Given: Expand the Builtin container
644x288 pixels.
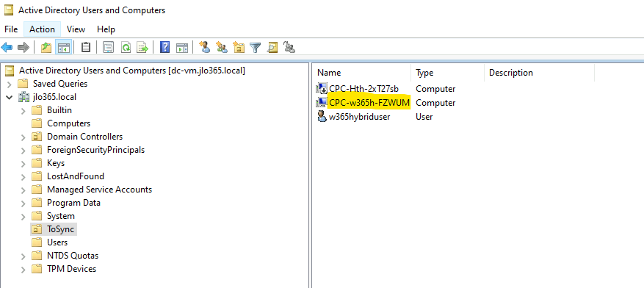Looking at the screenshot, I should pos(23,110).
